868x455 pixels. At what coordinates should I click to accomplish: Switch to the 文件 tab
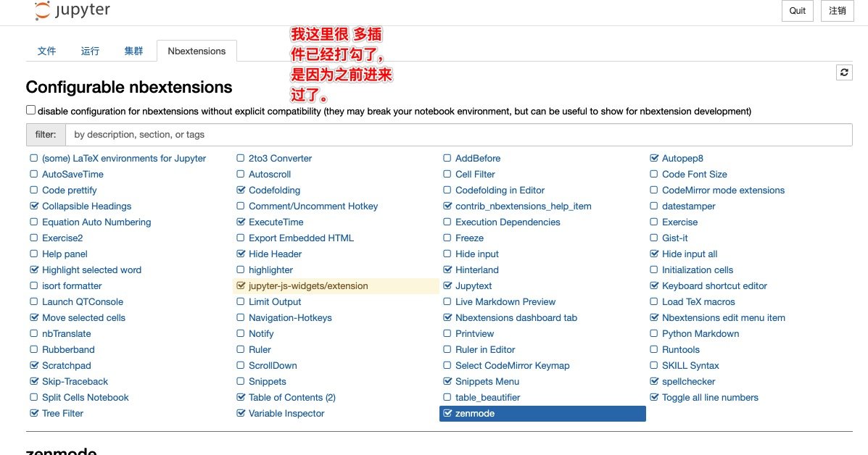(46, 51)
